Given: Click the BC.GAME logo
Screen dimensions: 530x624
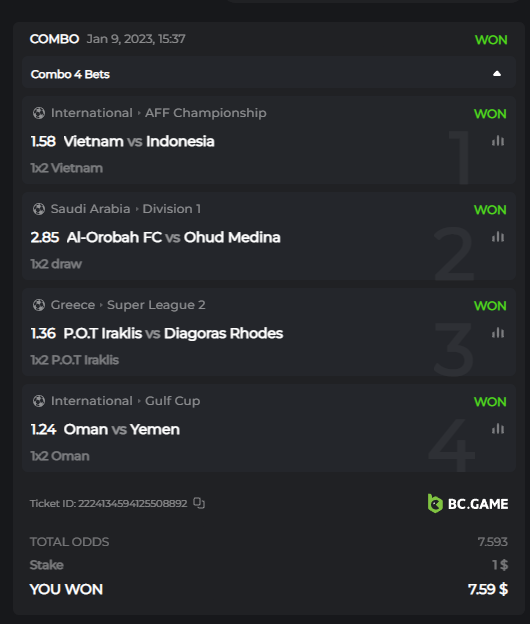Looking at the screenshot, I should [x=468, y=503].
